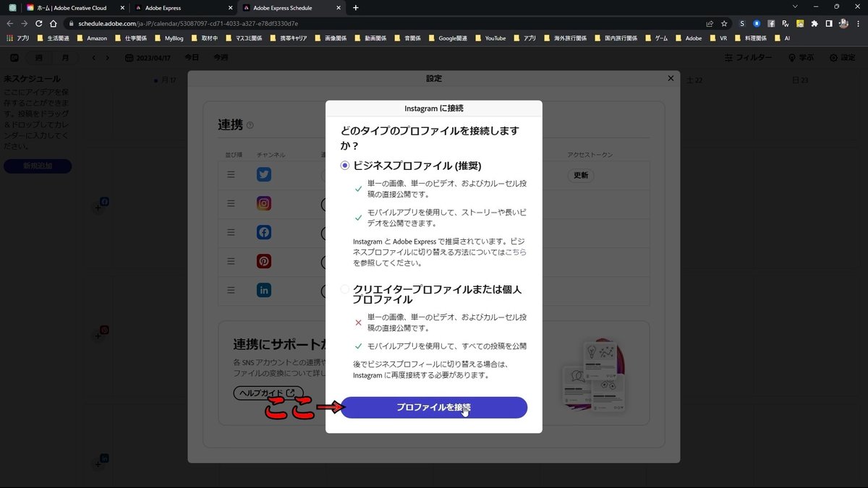The width and height of the screenshot is (868, 488).
Task: Go back in the browser
Action: click(x=9, y=23)
